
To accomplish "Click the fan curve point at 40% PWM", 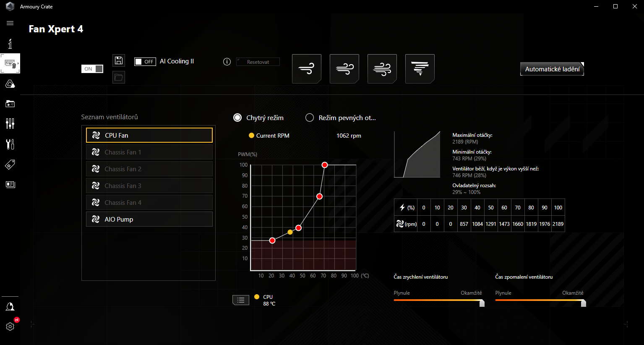I will pos(298,228).
